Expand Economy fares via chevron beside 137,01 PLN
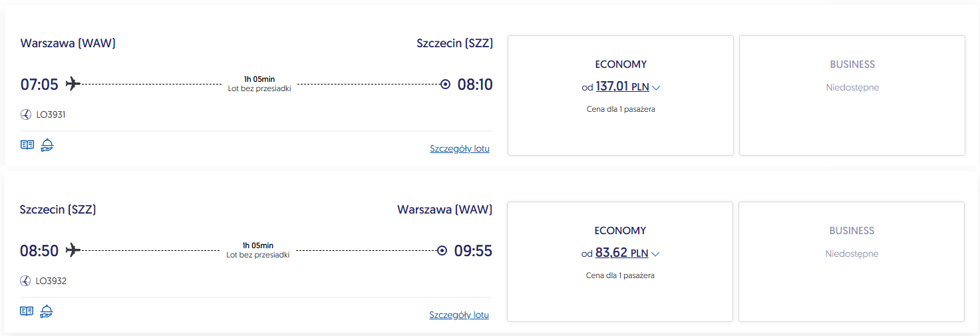The height and width of the screenshot is (336, 980). (x=656, y=88)
